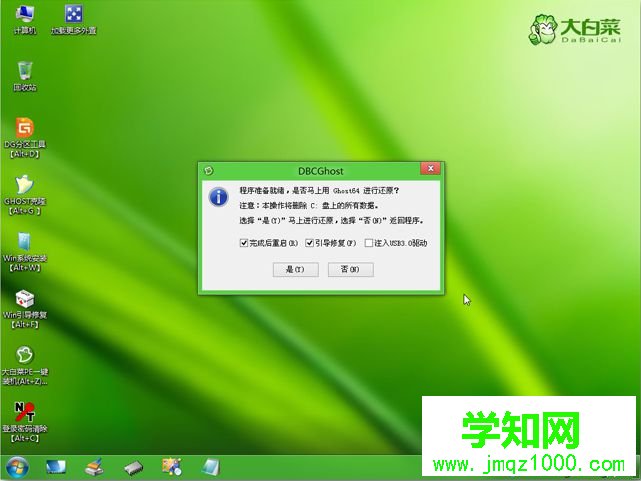Image resolution: width=641 pixels, height=481 pixels.
Task: Launch GHOST克隆 (Alt+G) icon
Action: click(25, 195)
